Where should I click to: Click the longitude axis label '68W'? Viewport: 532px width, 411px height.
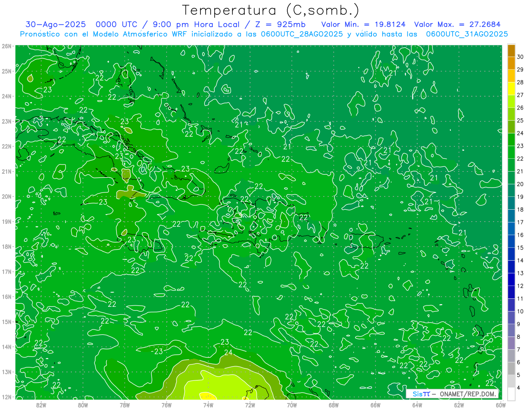(333, 405)
